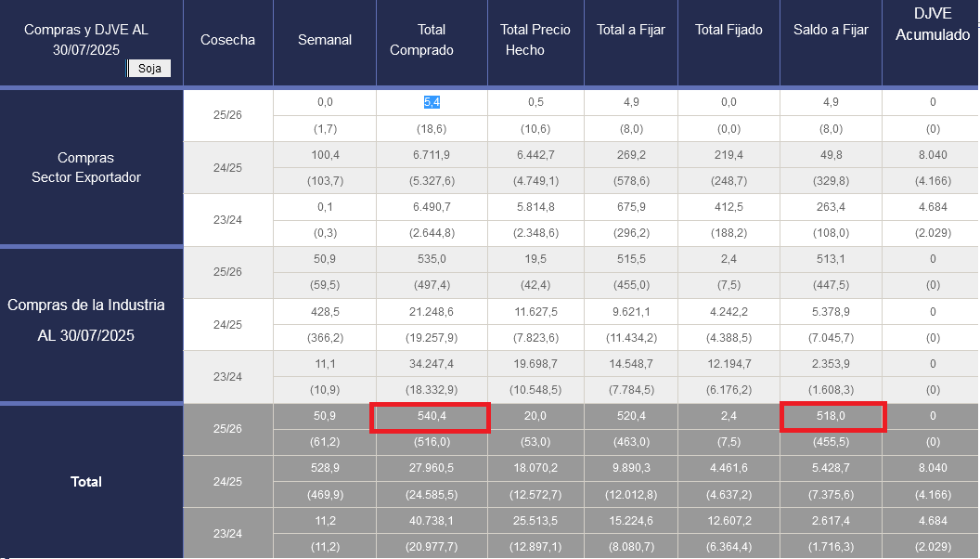Click the 2.617,4 Saldo a Fijar cell
The height and width of the screenshot is (559, 980).
(831, 520)
